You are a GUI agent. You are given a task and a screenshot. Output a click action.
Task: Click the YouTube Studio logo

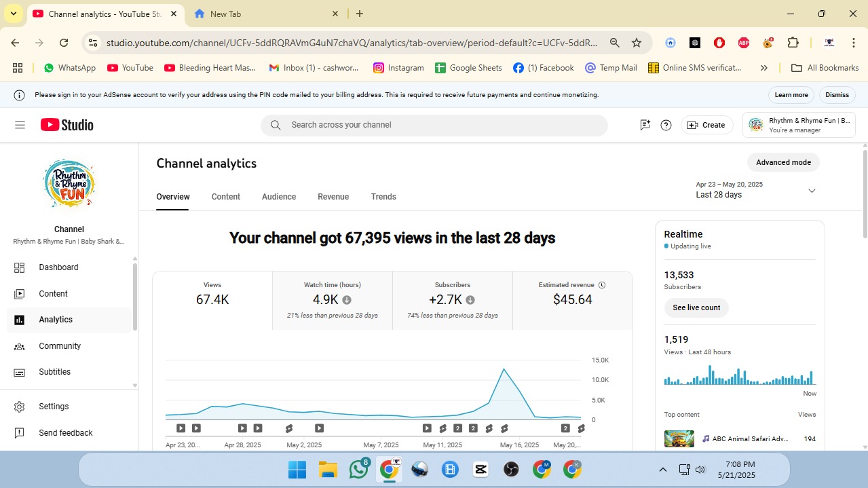pos(67,125)
